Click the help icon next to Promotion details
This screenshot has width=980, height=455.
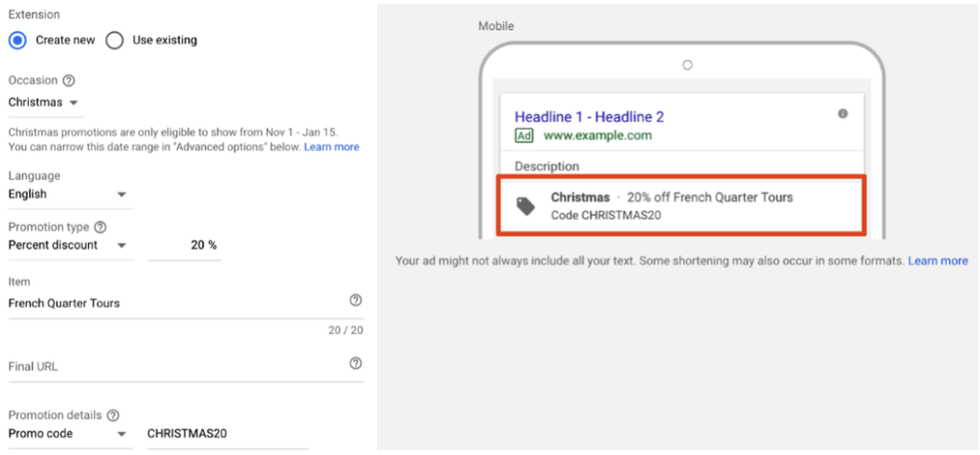click(113, 416)
